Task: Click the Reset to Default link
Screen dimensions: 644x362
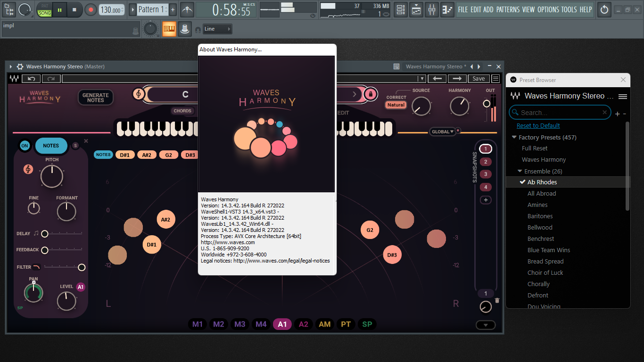Action: [x=538, y=126]
